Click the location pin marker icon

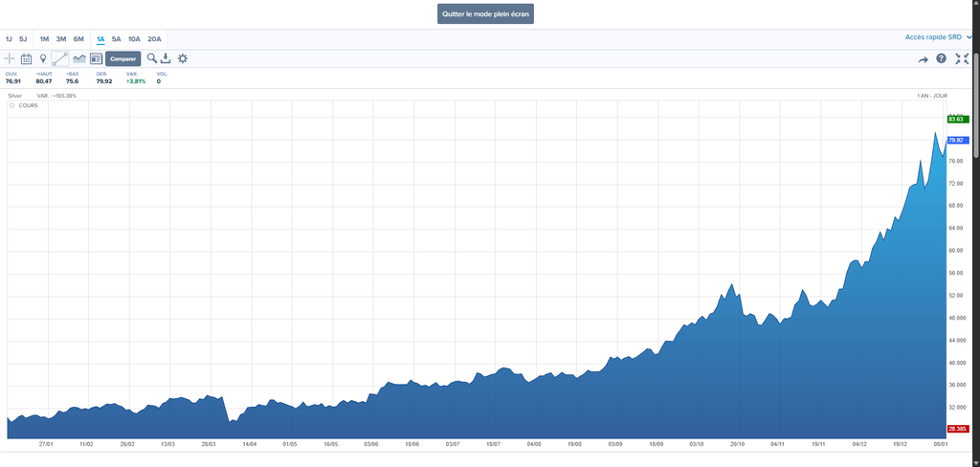(x=43, y=59)
